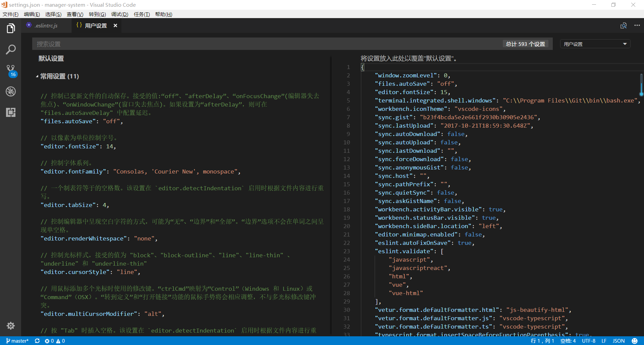The height and width of the screenshot is (345, 644).
Task: Open the 编辑(E) menu
Action: (32, 14)
